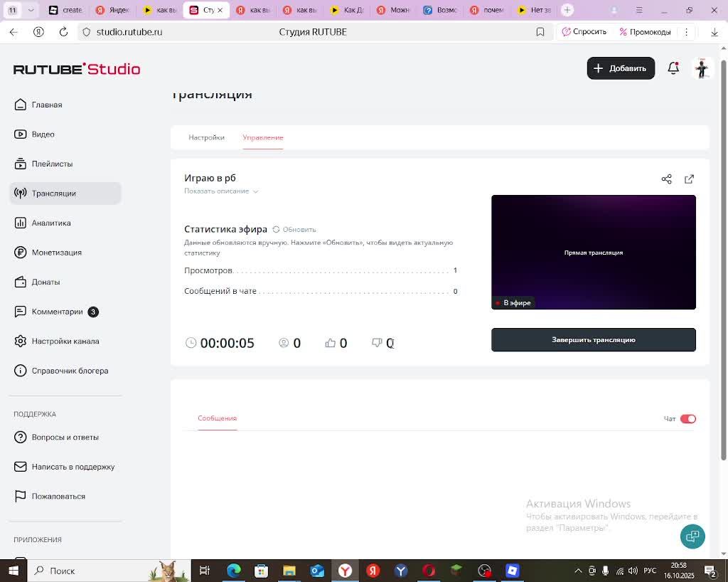Go to Плейлисты in sidebar
The height and width of the screenshot is (582, 728).
43,164
